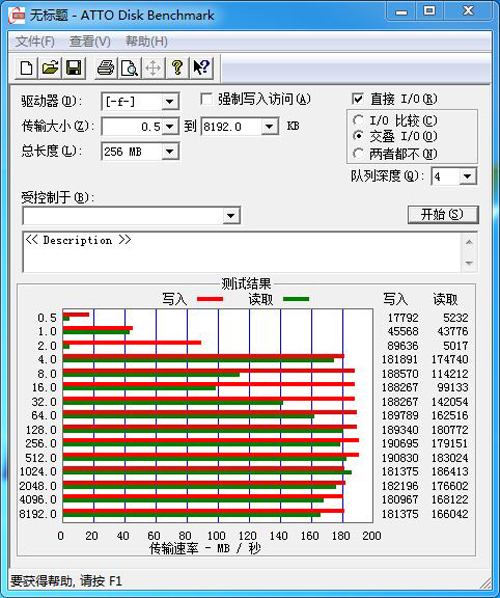
Task: Click read value 186413 for 1024.0 row
Action: (x=450, y=471)
